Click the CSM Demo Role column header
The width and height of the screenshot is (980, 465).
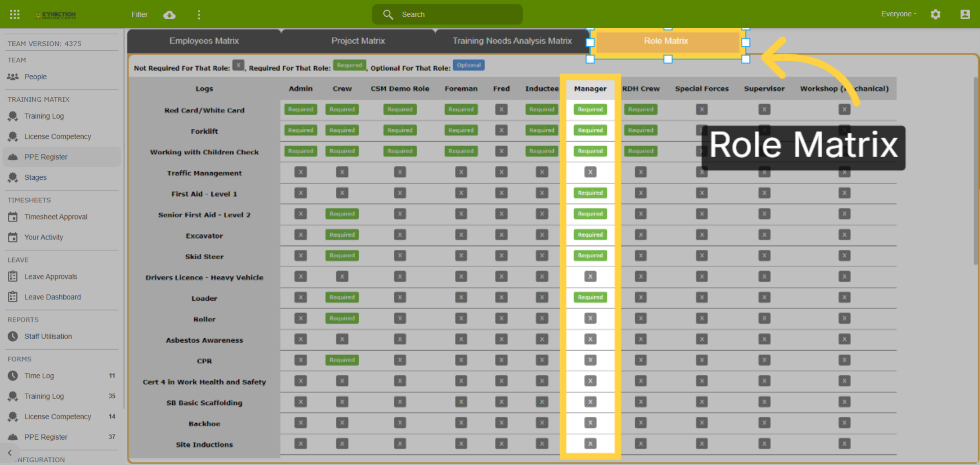coord(400,89)
